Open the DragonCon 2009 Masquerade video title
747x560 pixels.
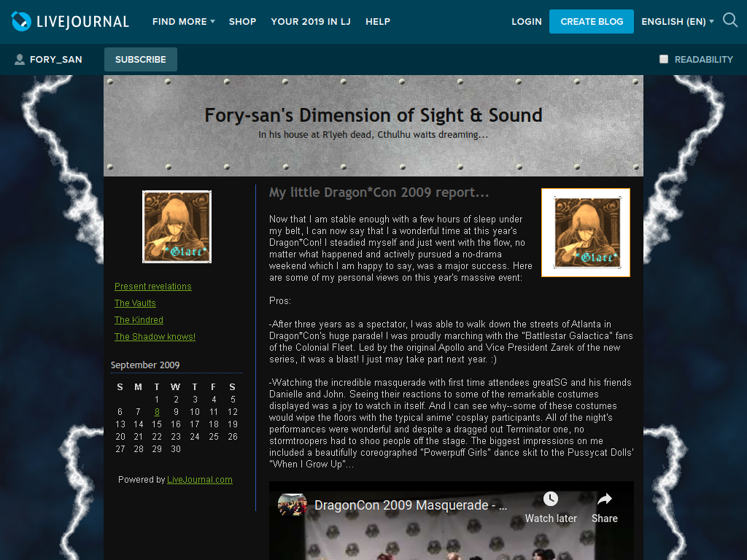click(411, 505)
